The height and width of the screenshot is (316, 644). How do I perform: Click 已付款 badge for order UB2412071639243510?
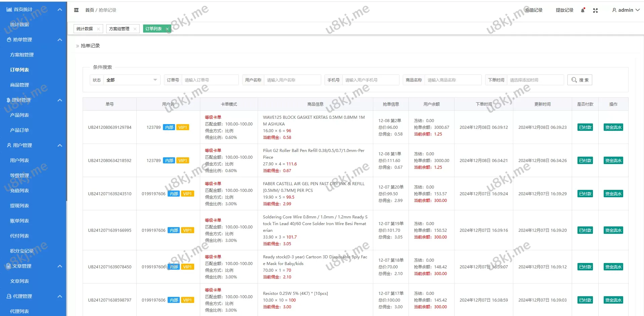coord(585,194)
